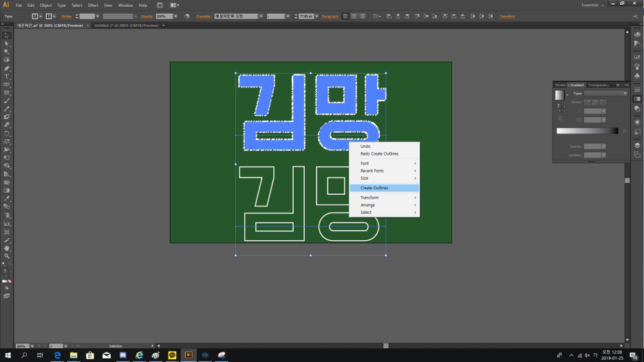644x362 pixels.
Task: Select the Zoom tool
Action: click(7, 256)
